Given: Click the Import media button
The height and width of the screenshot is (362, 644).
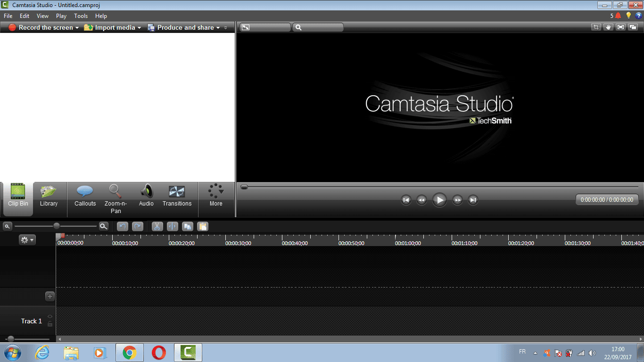Looking at the screenshot, I should click(x=109, y=28).
